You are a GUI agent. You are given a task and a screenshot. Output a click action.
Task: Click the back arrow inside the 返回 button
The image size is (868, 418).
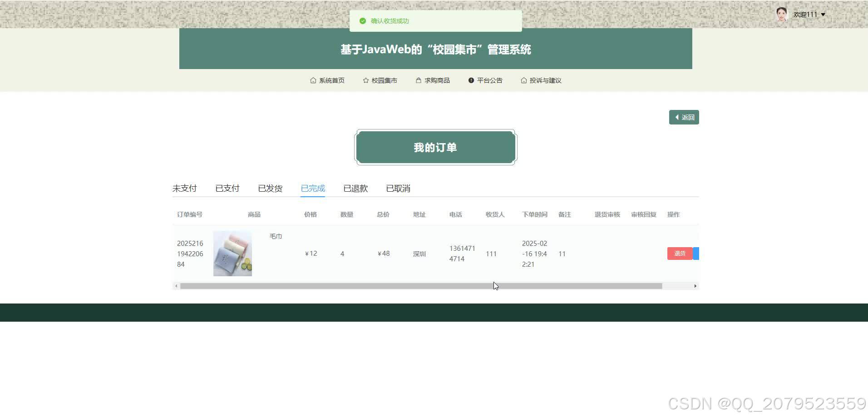tap(677, 117)
